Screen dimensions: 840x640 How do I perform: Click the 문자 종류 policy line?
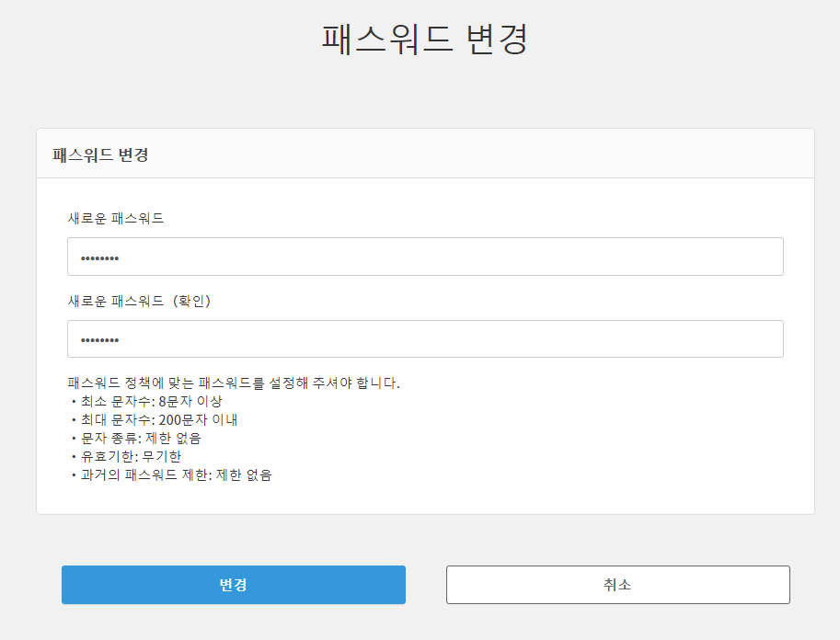pyautogui.click(x=135, y=438)
